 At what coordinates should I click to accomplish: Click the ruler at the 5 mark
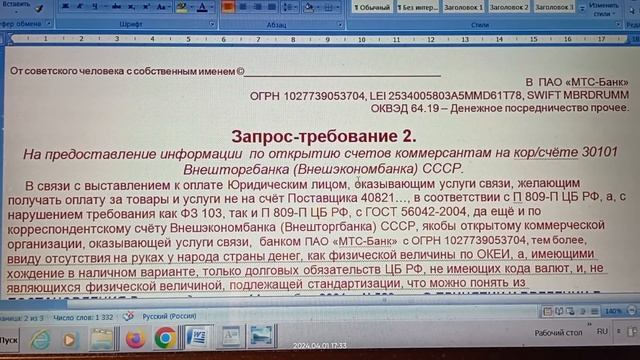tap(188, 39)
